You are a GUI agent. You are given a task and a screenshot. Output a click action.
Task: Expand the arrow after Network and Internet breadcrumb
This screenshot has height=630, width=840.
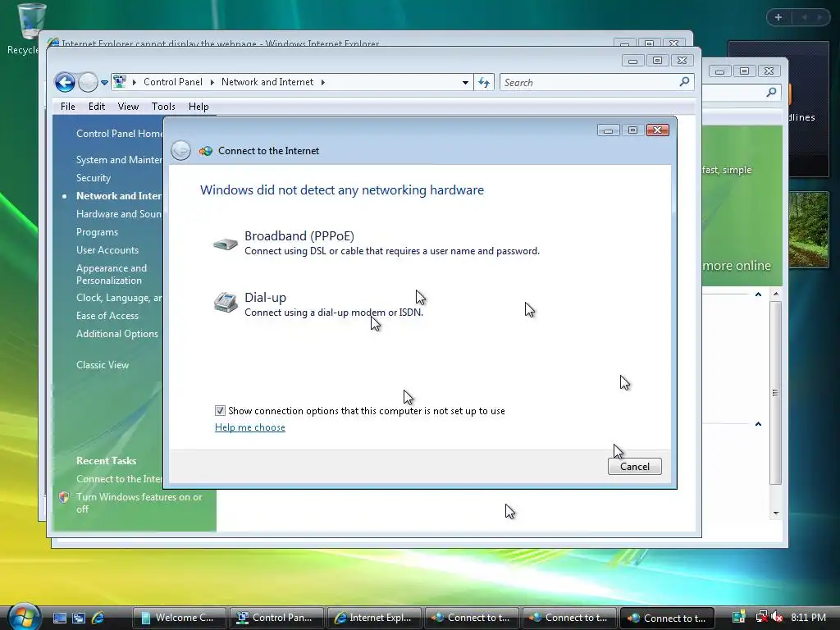323,82
